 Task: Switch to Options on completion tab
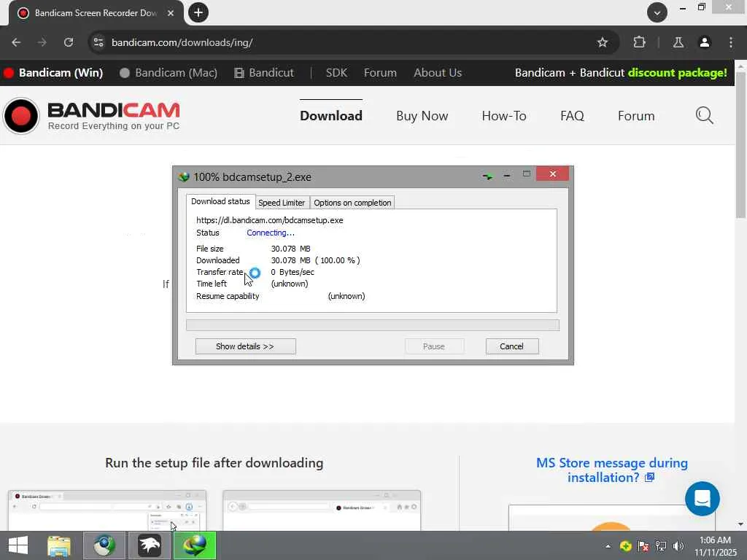352,203
